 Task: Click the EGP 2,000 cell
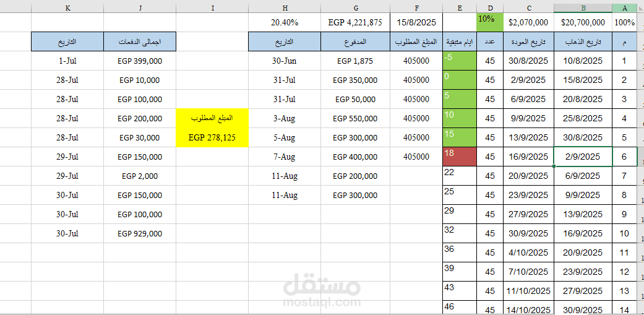point(140,176)
